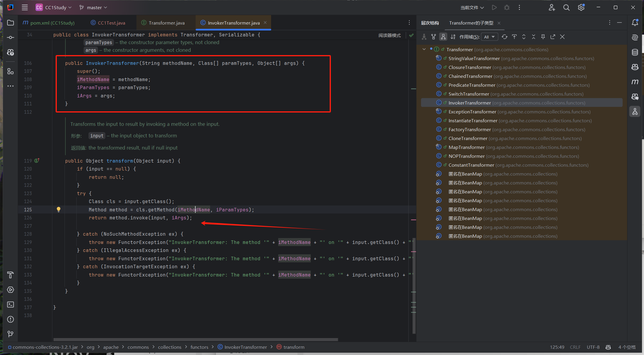The image size is (644, 355).
Task: Click the user account profile icon
Action: click(552, 7)
